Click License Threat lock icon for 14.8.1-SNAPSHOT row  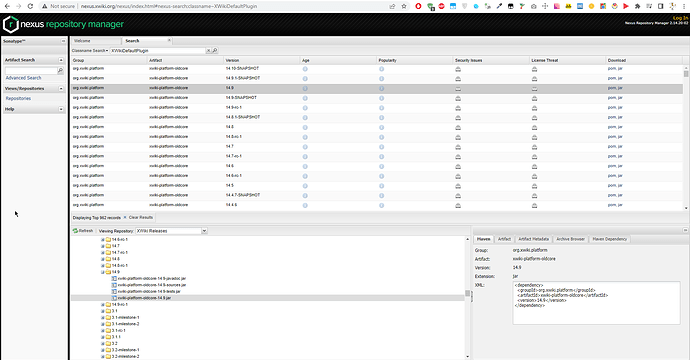pyautogui.click(x=534, y=118)
